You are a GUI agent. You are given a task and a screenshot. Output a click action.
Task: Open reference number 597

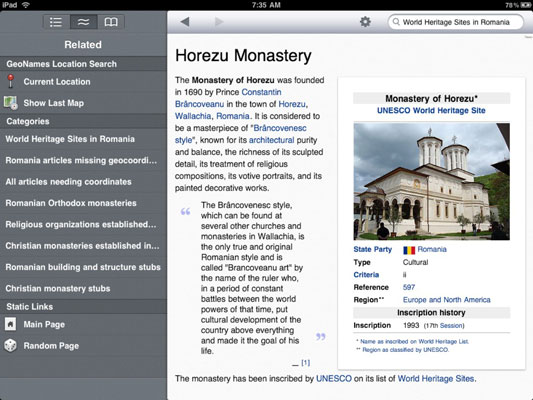[409, 287]
